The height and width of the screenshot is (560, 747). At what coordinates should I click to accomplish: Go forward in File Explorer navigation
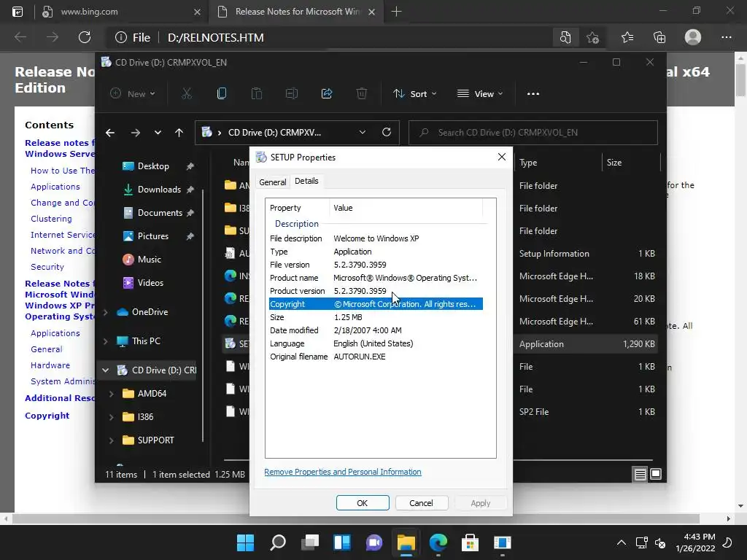click(x=136, y=133)
